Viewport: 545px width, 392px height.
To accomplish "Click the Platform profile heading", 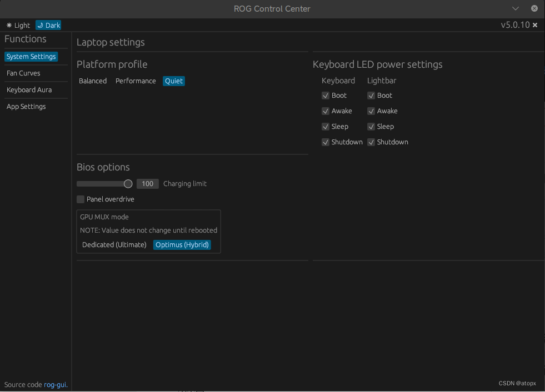I will click(x=112, y=64).
